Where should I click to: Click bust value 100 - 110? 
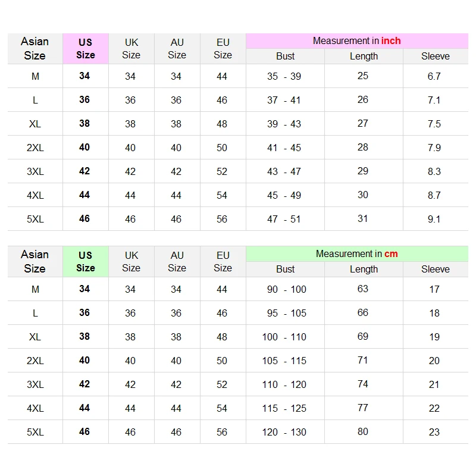coord(284,337)
